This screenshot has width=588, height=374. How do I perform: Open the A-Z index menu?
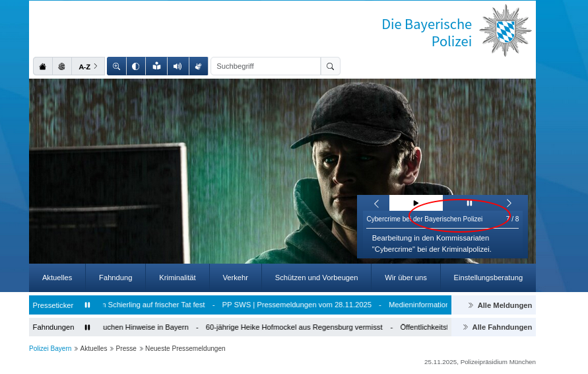pos(88,66)
